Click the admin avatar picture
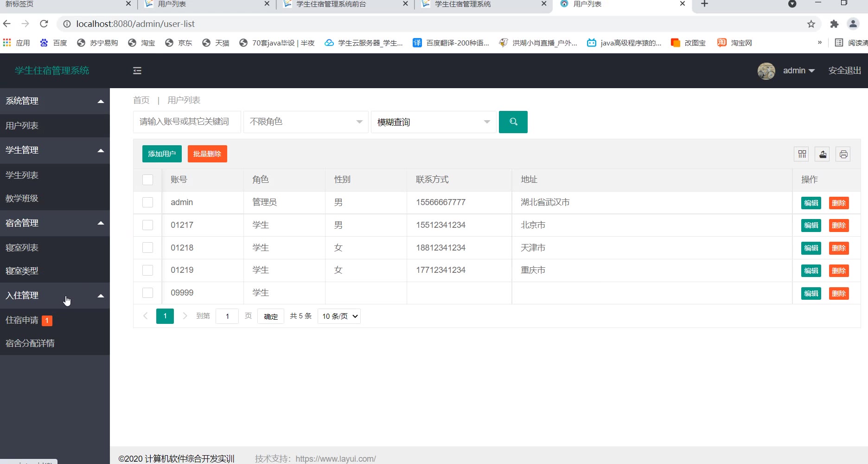This screenshot has width=868, height=464. pyautogui.click(x=766, y=71)
